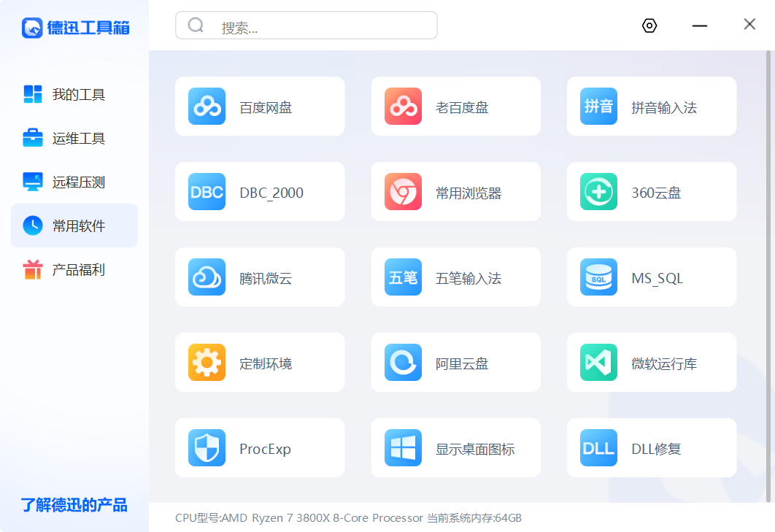Image resolution: width=775 pixels, height=532 pixels.
Task: Select the 常用软件 sidebar item
Action: (74, 225)
